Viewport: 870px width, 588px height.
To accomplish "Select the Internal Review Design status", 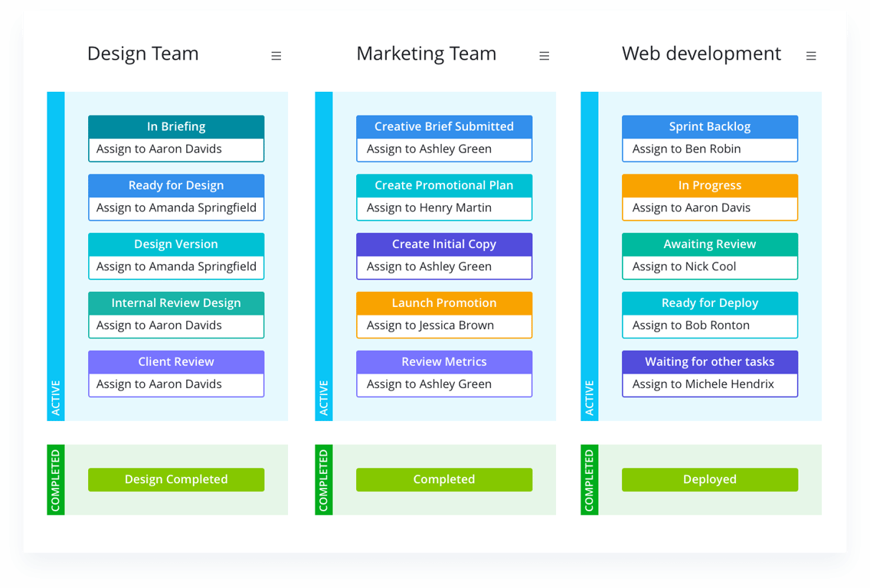I will (x=176, y=303).
